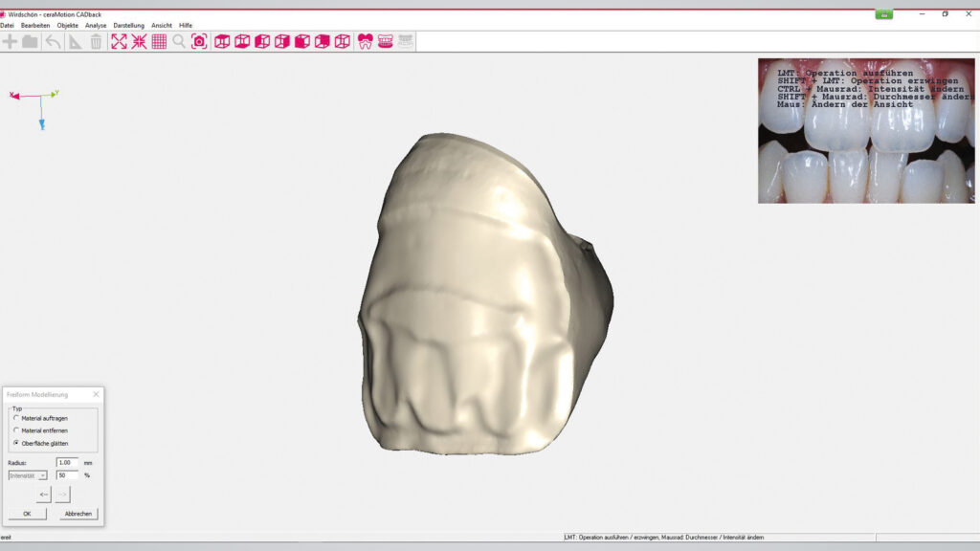The image size is (980, 551).
Task: Select the 'Material entfernen' radio button
Action: click(x=16, y=430)
